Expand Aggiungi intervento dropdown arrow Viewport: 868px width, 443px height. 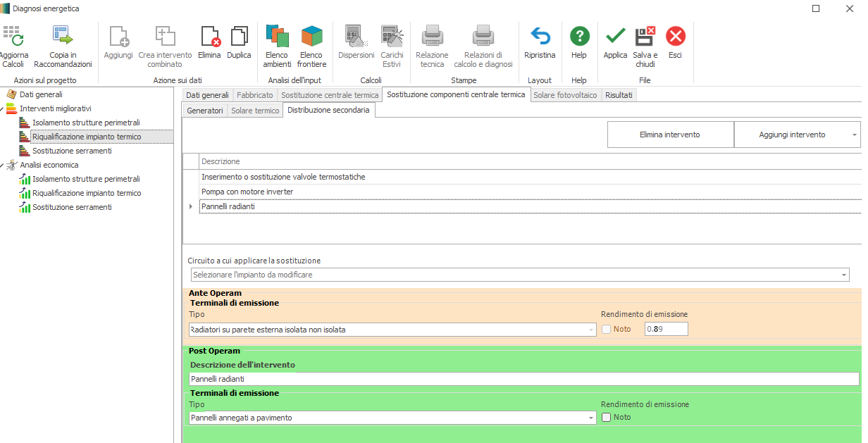click(854, 135)
